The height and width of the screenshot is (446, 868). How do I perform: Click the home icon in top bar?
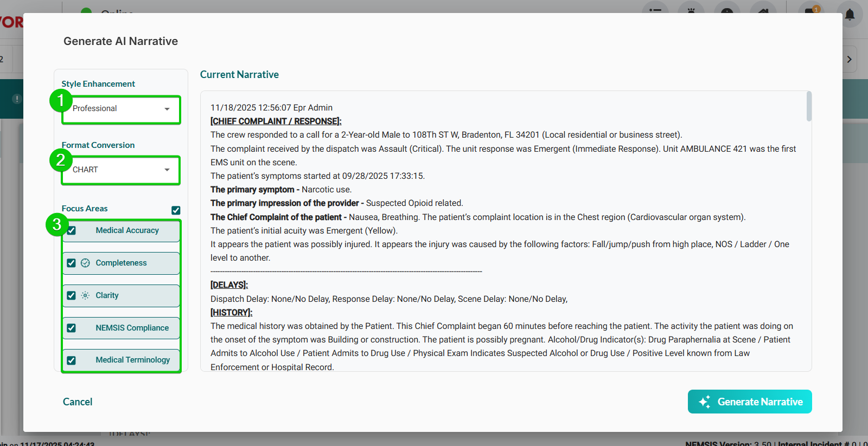click(762, 11)
